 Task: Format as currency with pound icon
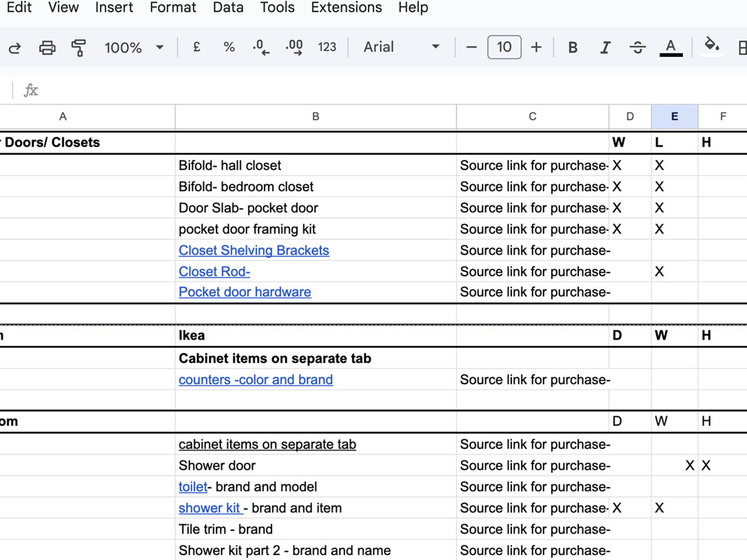pos(196,47)
